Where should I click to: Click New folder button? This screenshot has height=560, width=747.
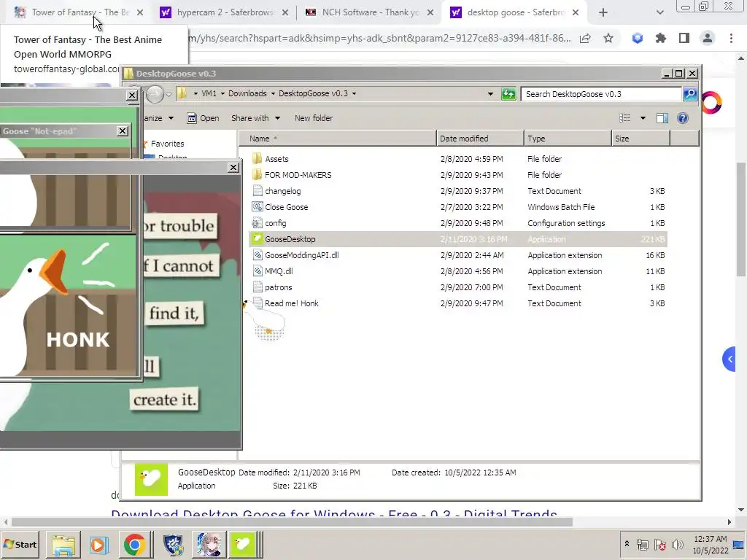point(314,118)
